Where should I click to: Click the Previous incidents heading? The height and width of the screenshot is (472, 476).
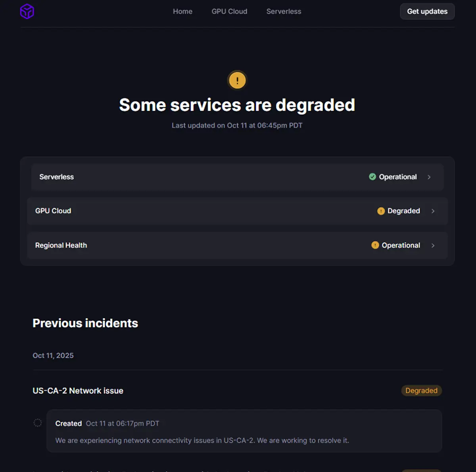(x=85, y=323)
